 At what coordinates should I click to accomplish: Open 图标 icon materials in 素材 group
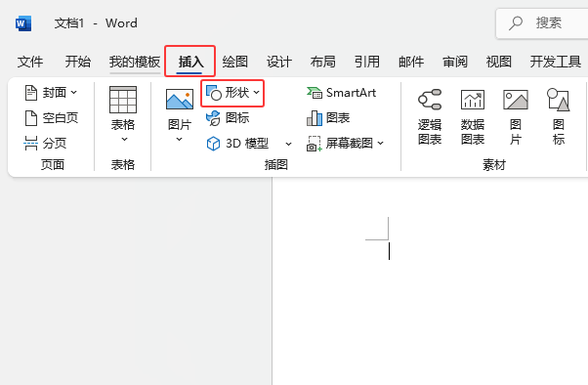[559, 117]
